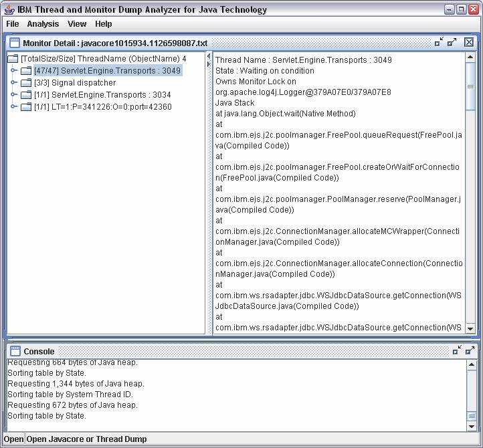Expand the Servlet.Engine.Transports : 3049 node

(14, 71)
